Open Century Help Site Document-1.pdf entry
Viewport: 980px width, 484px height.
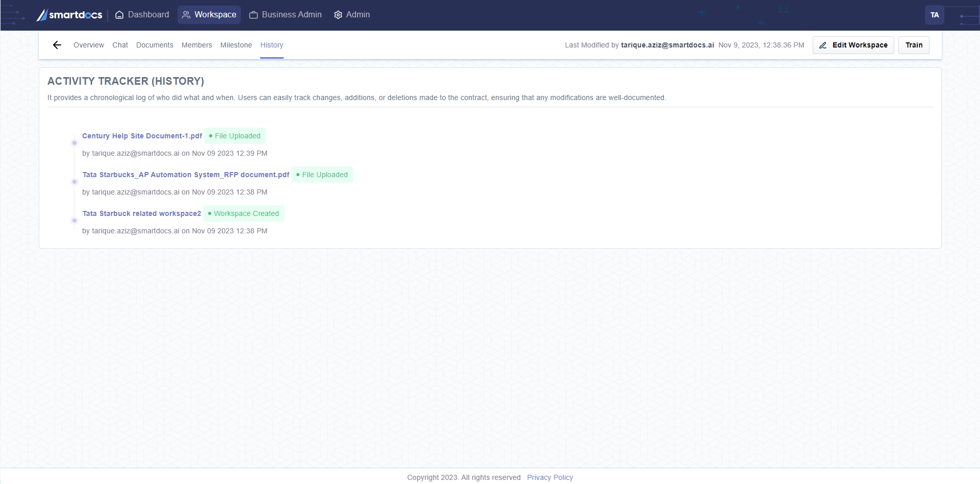(x=142, y=136)
